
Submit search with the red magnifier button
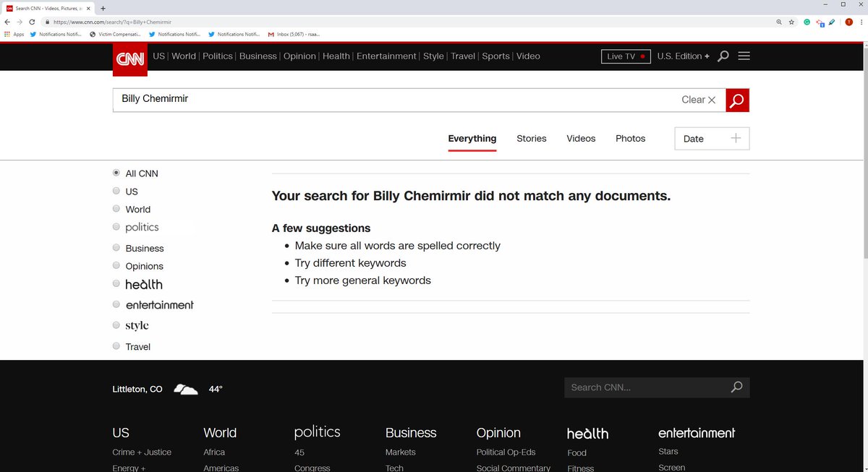click(x=737, y=100)
